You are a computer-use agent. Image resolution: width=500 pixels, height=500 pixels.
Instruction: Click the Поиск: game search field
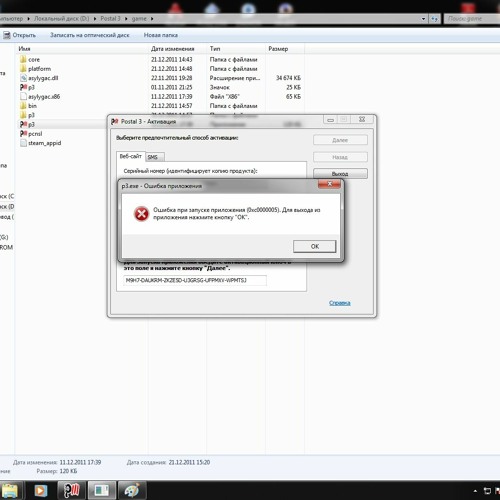[x=472, y=19]
